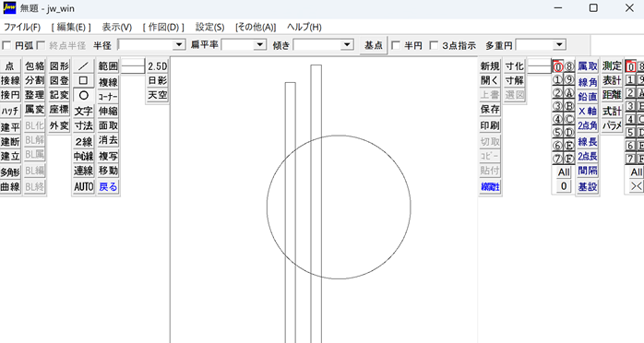The image size is (644, 343).
Task: Open the 表示(V) menu
Action: (x=116, y=27)
